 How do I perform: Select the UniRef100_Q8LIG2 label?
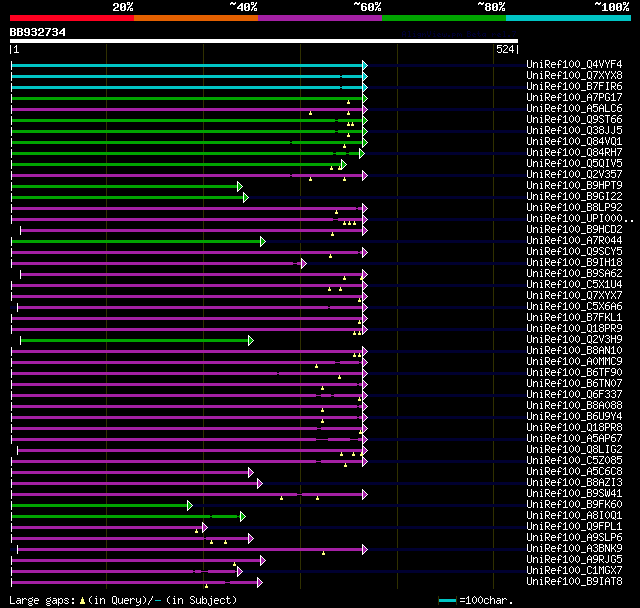(x=574, y=450)
